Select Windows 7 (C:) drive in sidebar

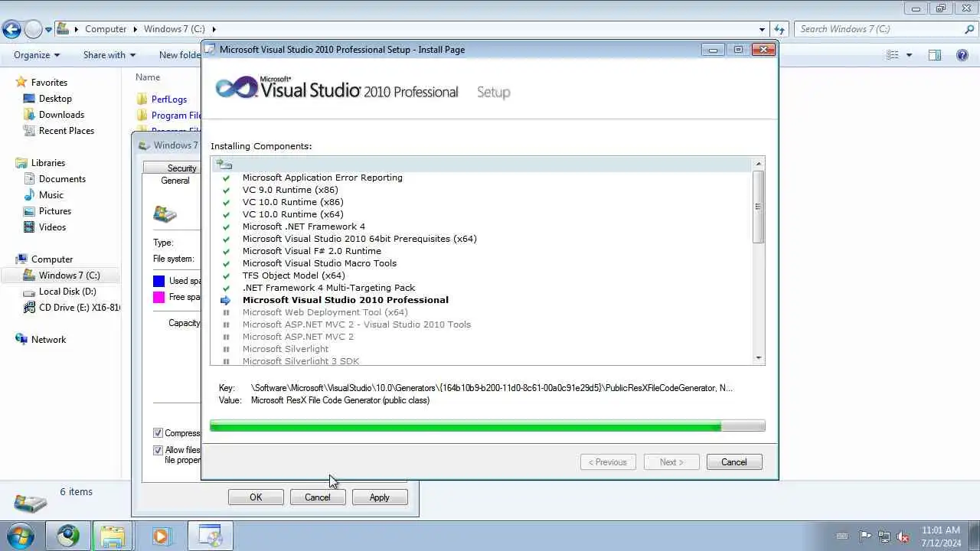(69, 275)
